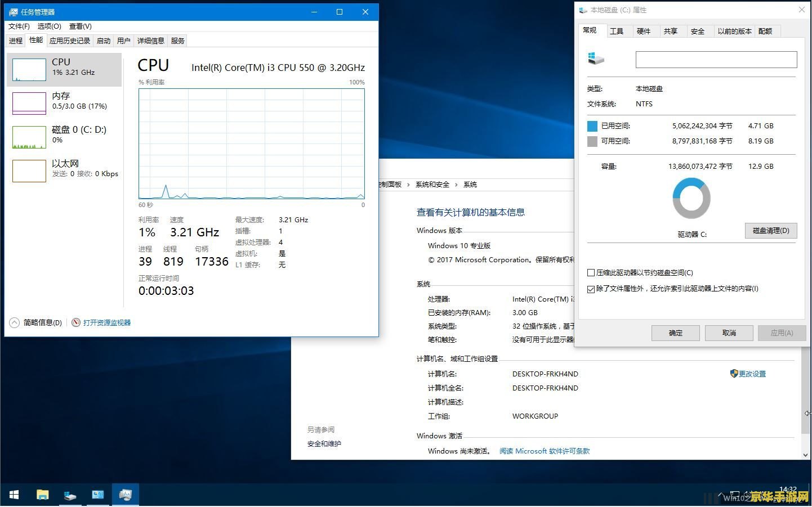The height and width of the screenshot is (507, 812).
Task: Click the uptime value 0:00:03:03
Action: click(166, 291)
